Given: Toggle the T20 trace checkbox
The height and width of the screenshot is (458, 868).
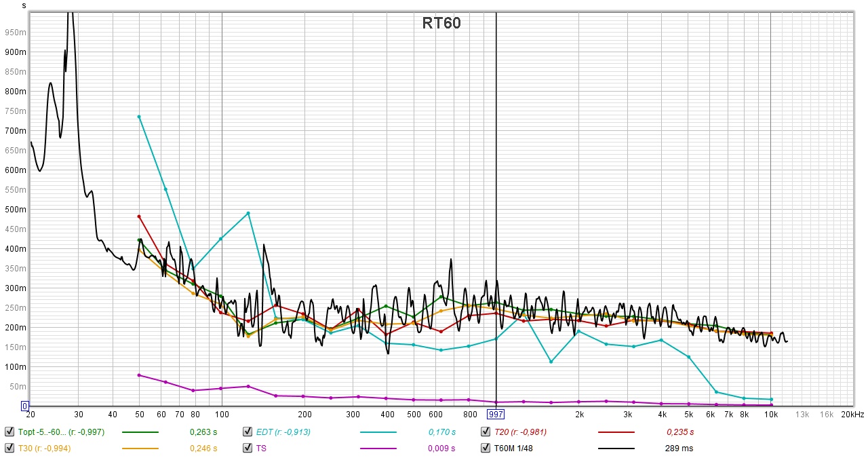Looking at the screenshot, I should (486, 432).
